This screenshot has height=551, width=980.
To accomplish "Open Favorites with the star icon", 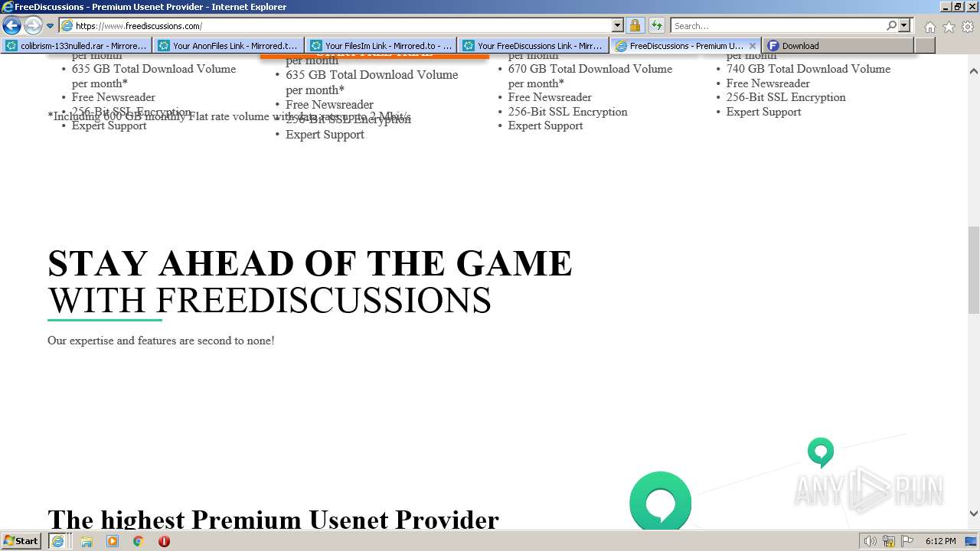I will [x=949, y=27].
